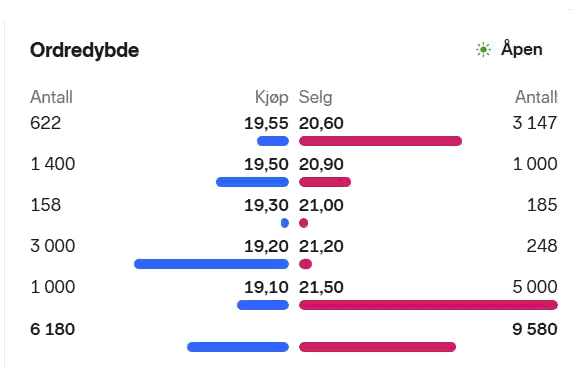Select buy price 19,10
The height and width of the screenshot is (376, 582).
coord(266,287)
